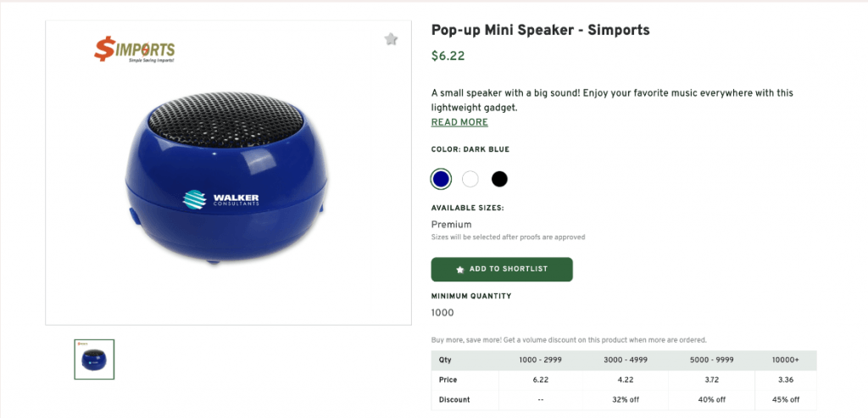The image size is (868, 418).
Task: Select the Premium size option
Action: pos(453,225)
